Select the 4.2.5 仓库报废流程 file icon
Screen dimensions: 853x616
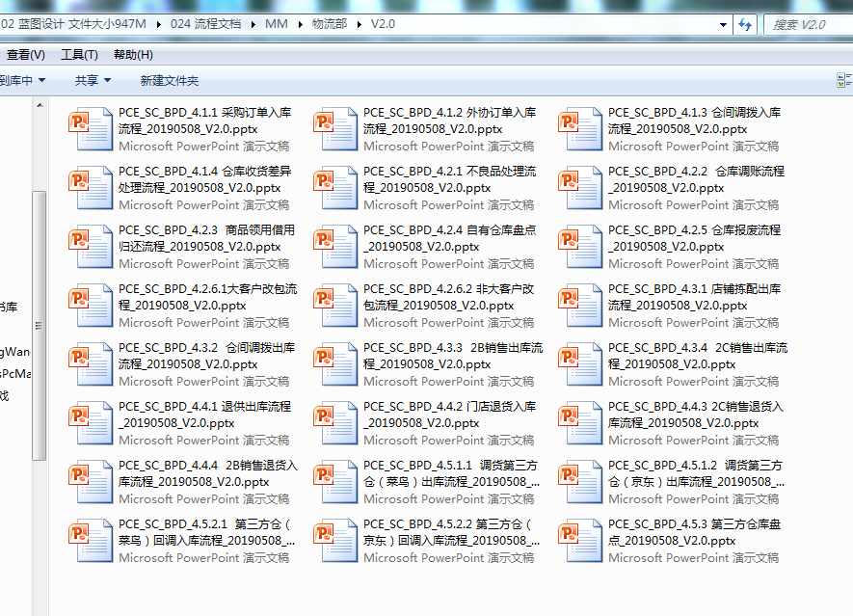(581, 247)
